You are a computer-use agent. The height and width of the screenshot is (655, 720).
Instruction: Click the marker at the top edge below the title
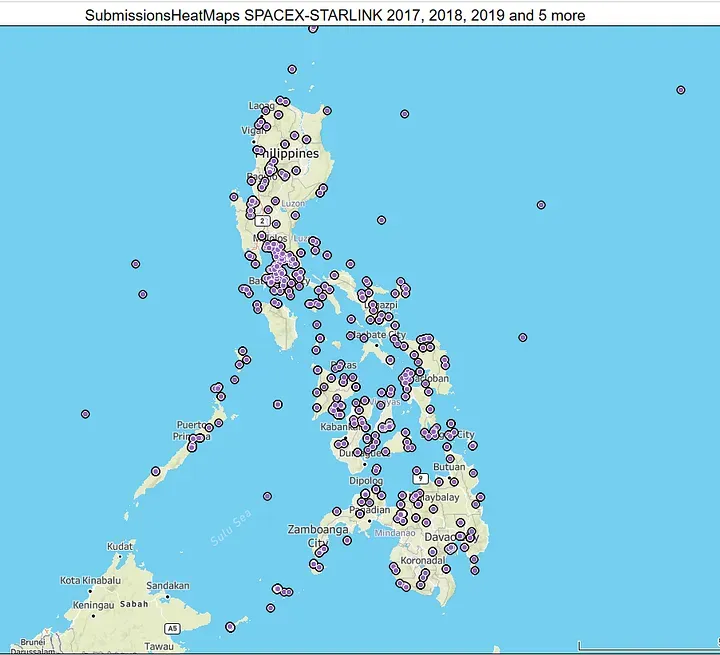coord(313,29)
